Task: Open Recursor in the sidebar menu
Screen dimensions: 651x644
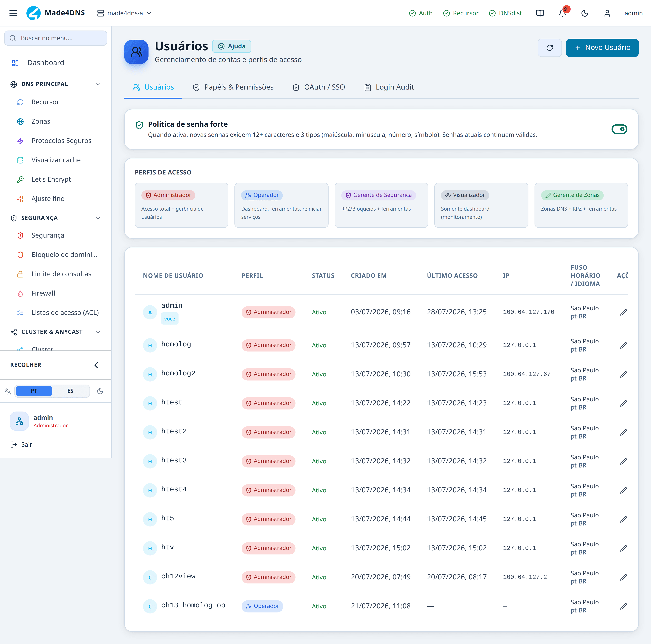Action: pyautogui.click(x=56, y=102)
